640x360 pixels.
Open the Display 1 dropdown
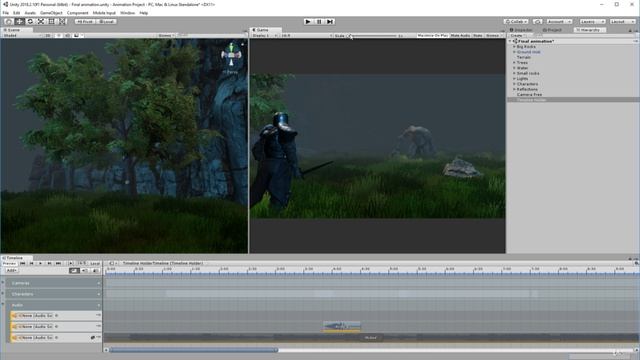click(x=264, y=36)
